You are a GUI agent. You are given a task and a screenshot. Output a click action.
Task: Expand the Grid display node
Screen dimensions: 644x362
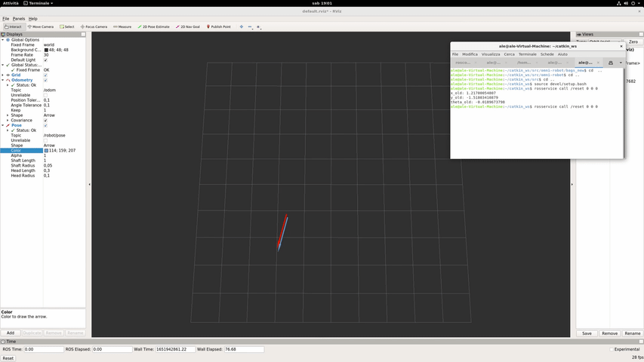tap(3, 75)
